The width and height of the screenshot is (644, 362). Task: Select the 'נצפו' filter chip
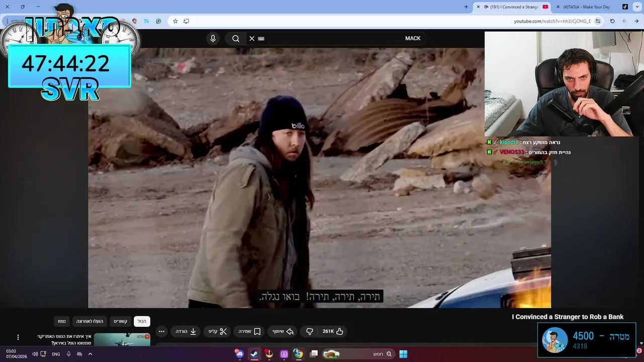tap(61, 321)
